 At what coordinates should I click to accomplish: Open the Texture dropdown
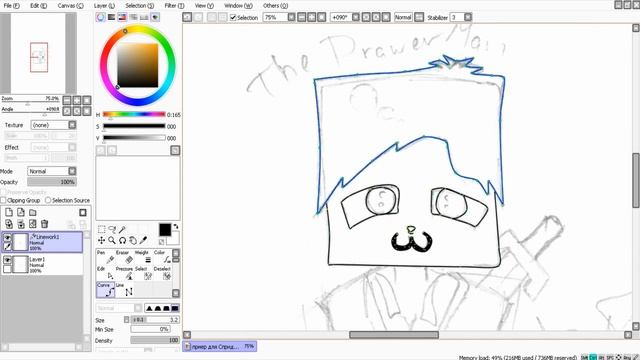72,125
